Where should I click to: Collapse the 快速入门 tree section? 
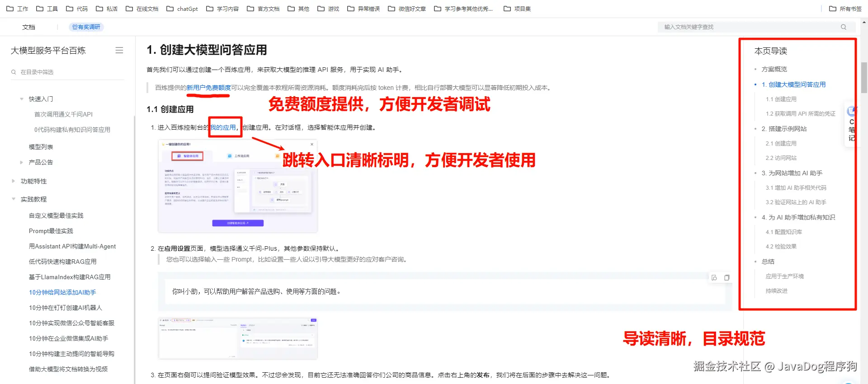coord(21,99)
